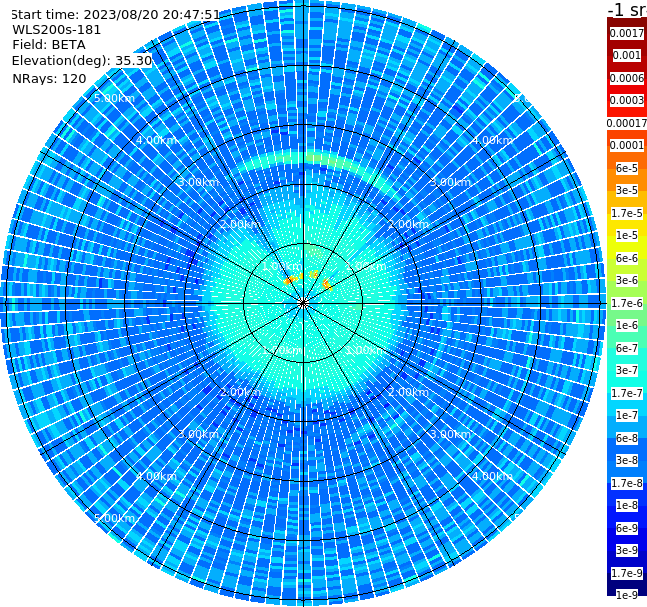Click the 1.7e-6 colorbar label

click(627, 303)
